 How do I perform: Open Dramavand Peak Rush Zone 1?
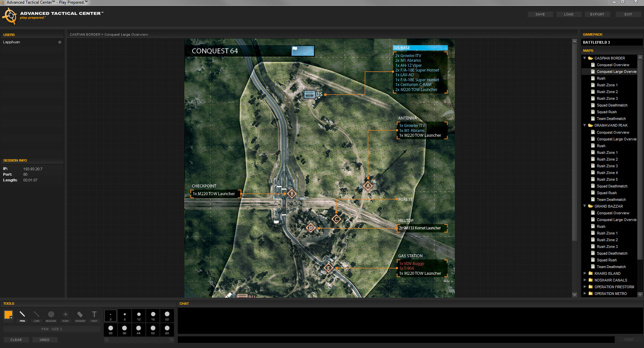(607, 153)
